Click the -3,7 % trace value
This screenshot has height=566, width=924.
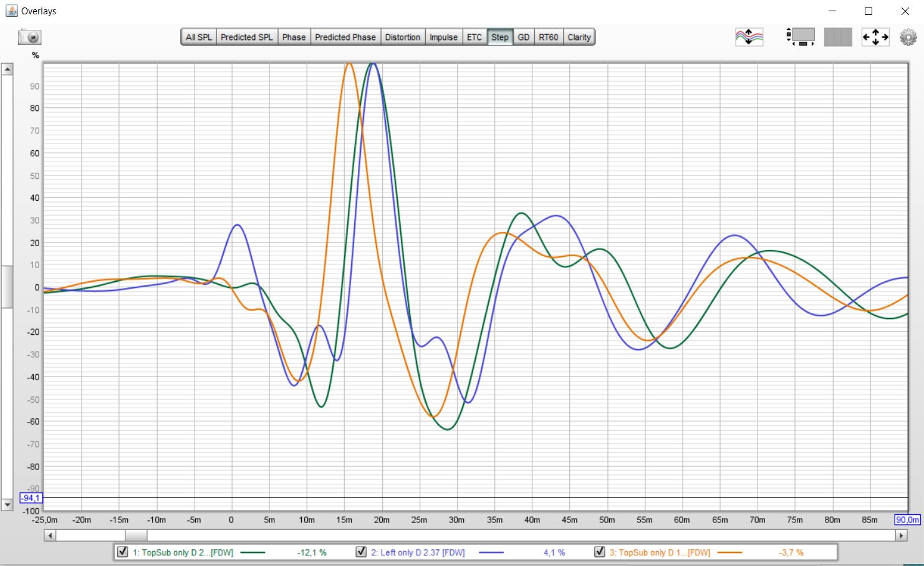pos(791,552)
